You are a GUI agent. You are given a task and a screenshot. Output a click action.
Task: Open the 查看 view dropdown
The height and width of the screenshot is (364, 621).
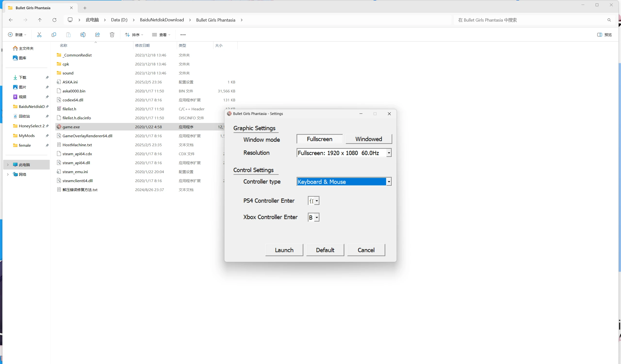click(x=161, y=35)
